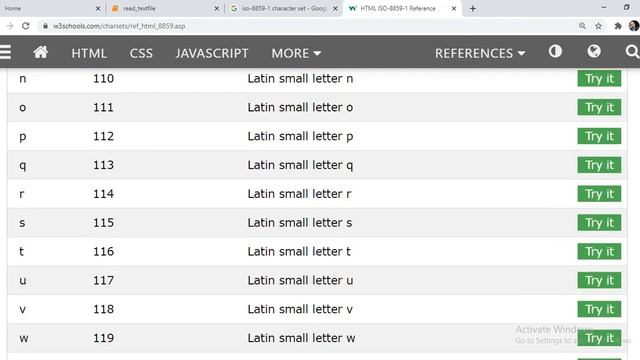640x360 pixels.
Task: Click the address bar URL
Action: [119, 26]
